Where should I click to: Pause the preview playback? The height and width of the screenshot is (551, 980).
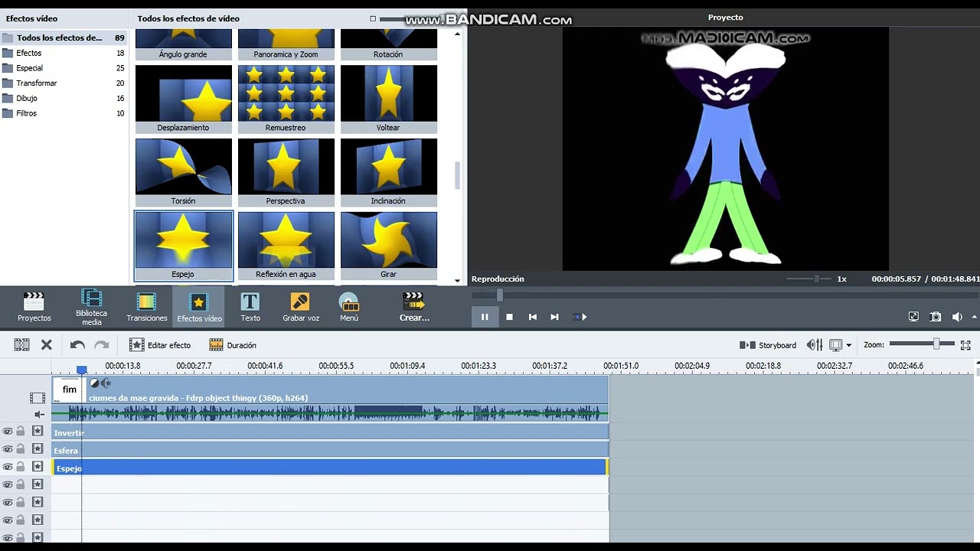[x=485, y=317]
